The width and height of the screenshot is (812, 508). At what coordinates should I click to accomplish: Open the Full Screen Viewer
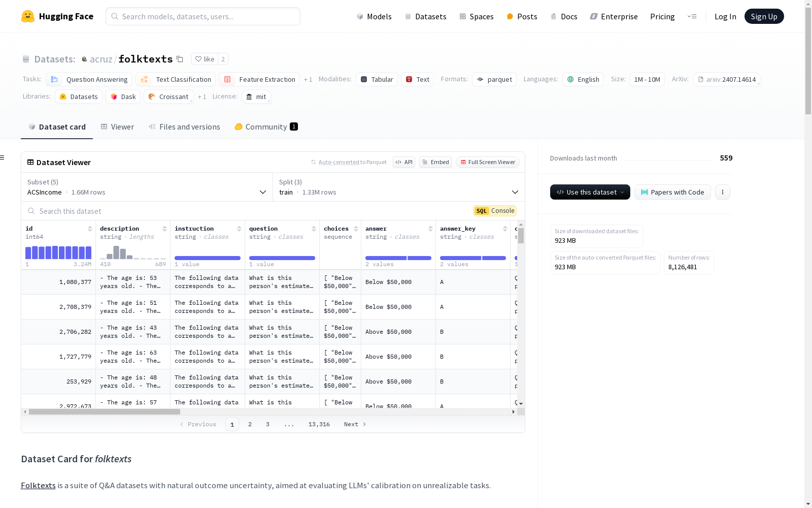(487, 162)
